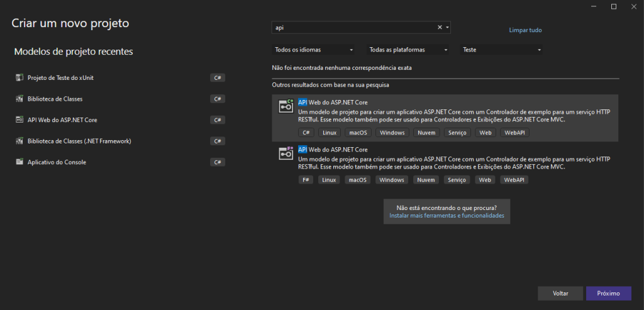
Task: Click the Aplicativo do Console icon
Action: pyautogui.click(x=19, y=162)
